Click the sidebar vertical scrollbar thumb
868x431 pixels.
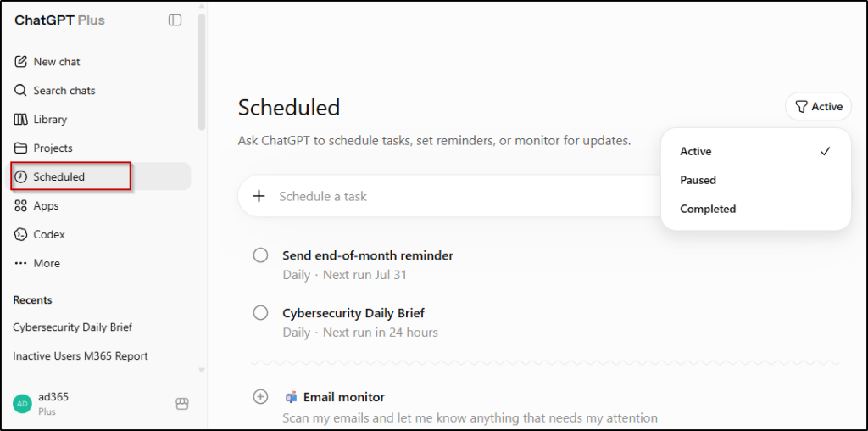point(202,72)
